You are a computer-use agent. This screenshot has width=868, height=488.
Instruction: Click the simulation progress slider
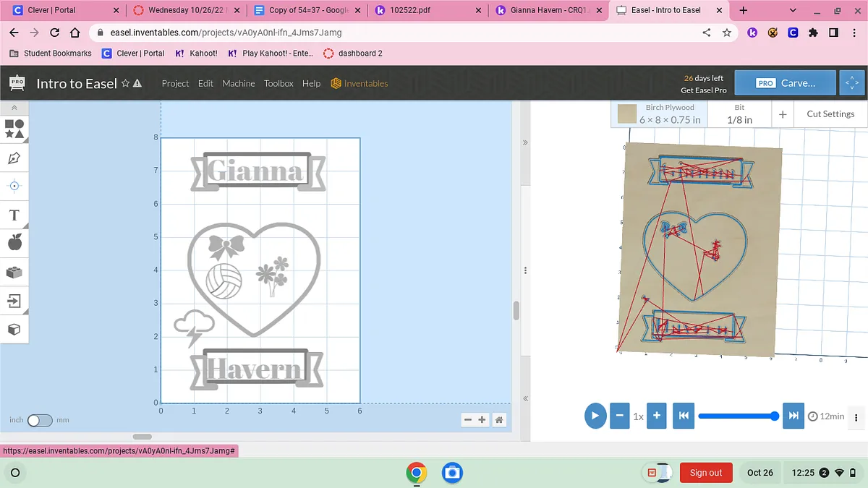point(738,416)
